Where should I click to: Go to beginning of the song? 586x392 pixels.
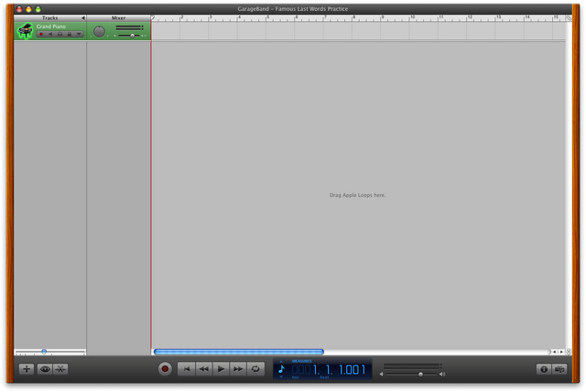pos(187,369)
